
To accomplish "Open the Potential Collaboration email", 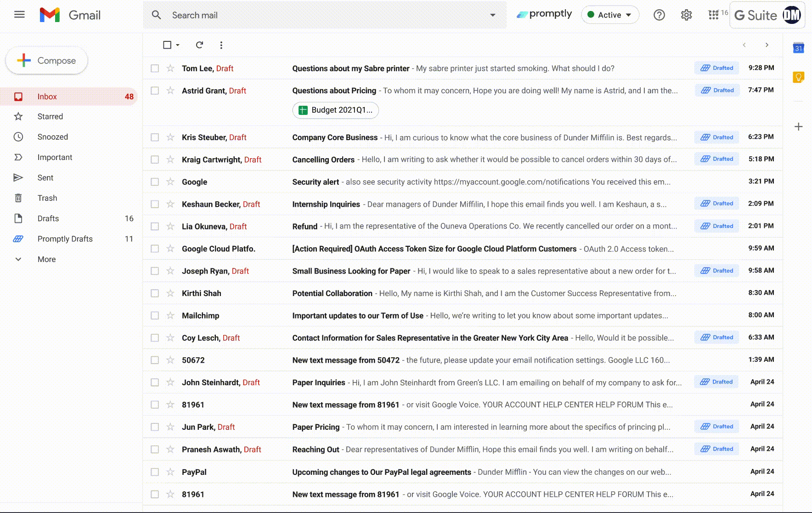I will 463,293.
